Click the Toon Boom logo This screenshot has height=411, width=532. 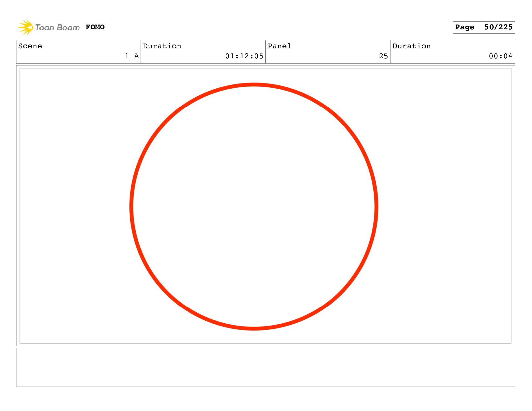click(48, 27)
